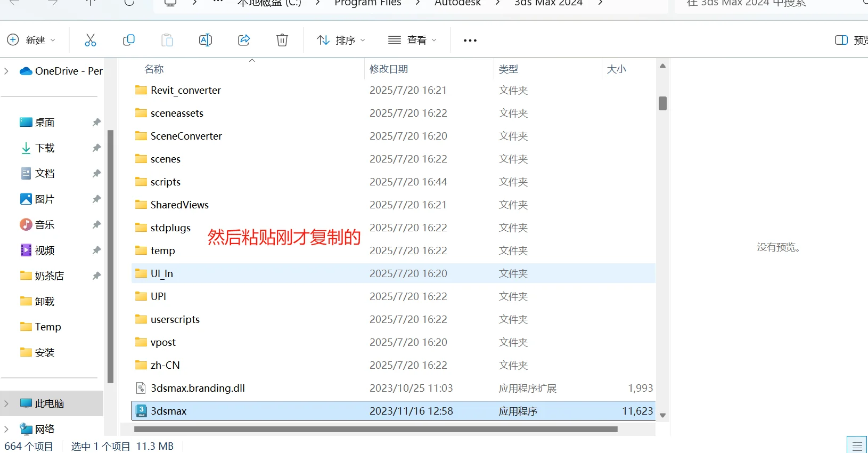868x453 pixels.
Task: Select the 3dsmax application file
Action: click(x=393, y=411)
